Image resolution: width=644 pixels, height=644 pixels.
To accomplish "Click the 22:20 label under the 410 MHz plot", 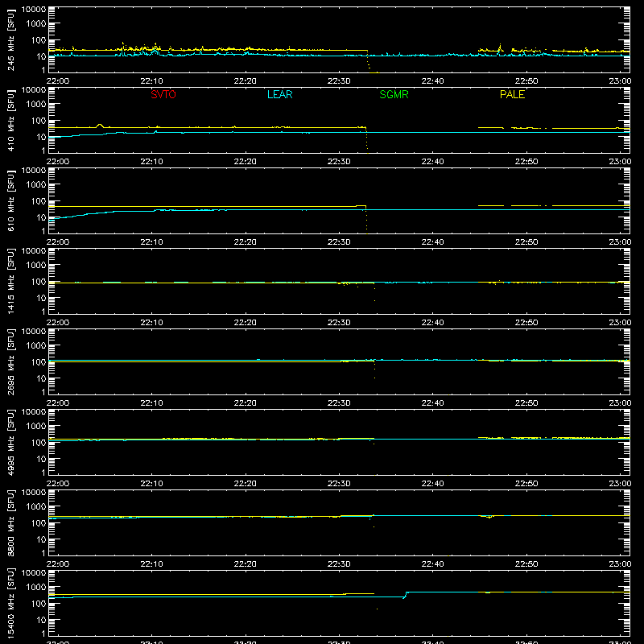I will 246,162.
